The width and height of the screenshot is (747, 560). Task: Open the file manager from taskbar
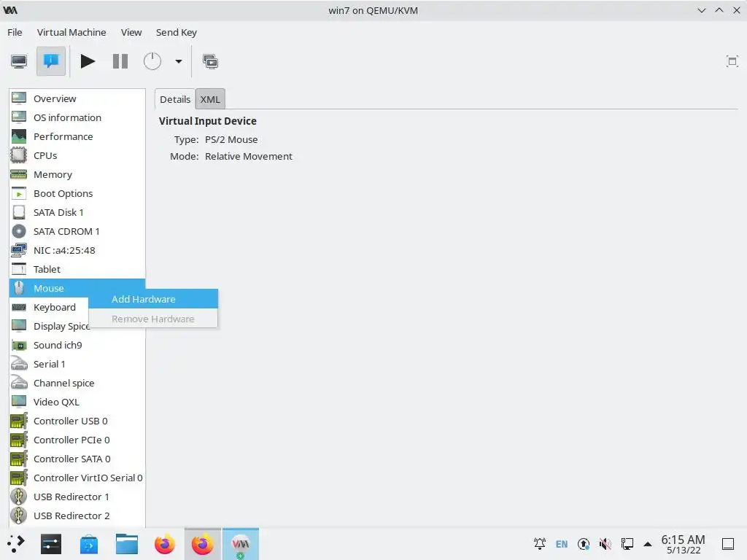127,544
